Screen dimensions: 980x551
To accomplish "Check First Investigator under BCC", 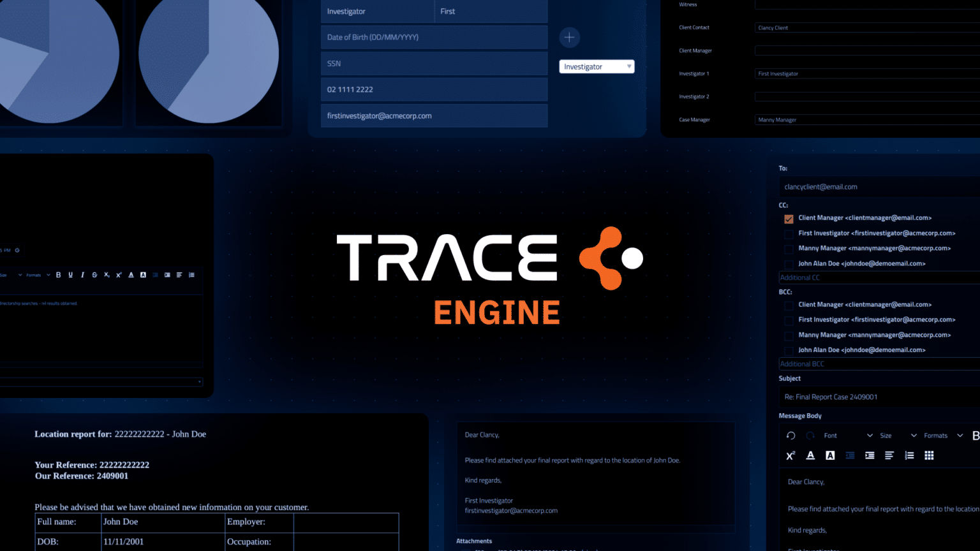I will (x=789, y=320).
